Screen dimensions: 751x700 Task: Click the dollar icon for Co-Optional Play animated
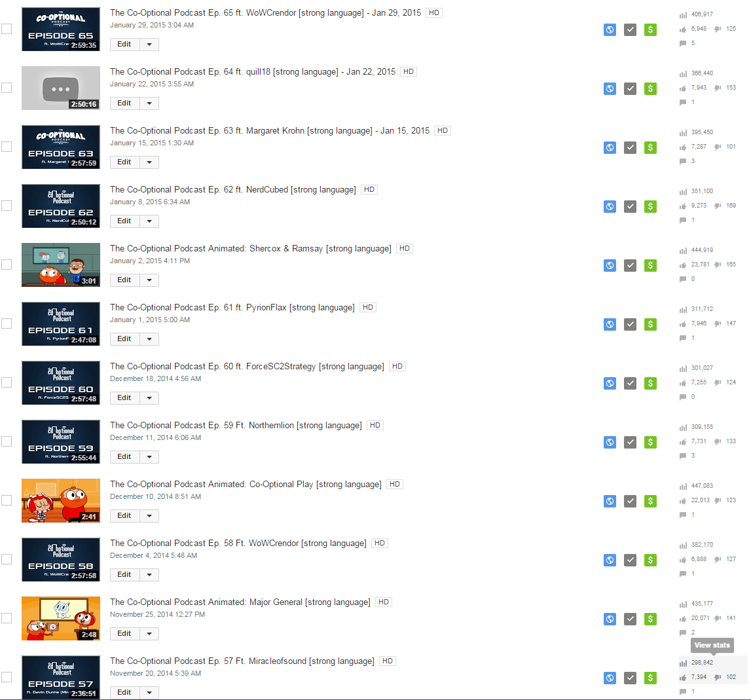click(x=650, y=501)
